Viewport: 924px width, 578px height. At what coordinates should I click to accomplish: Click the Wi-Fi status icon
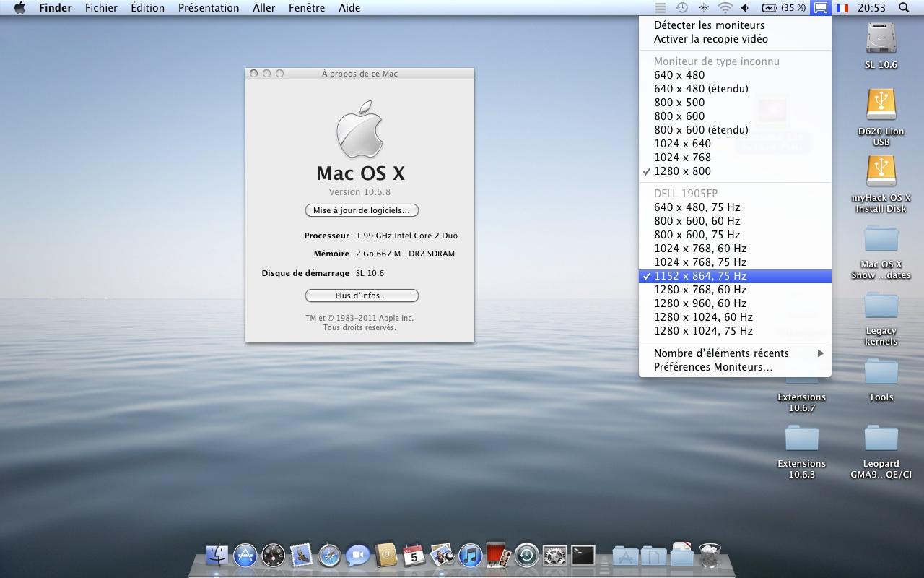click(725, 8)
